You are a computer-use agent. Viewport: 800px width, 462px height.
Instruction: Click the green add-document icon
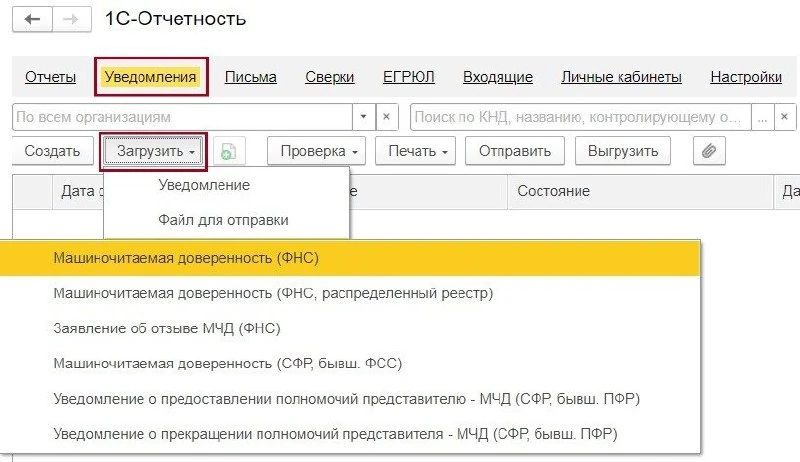(x=229, y=151)
